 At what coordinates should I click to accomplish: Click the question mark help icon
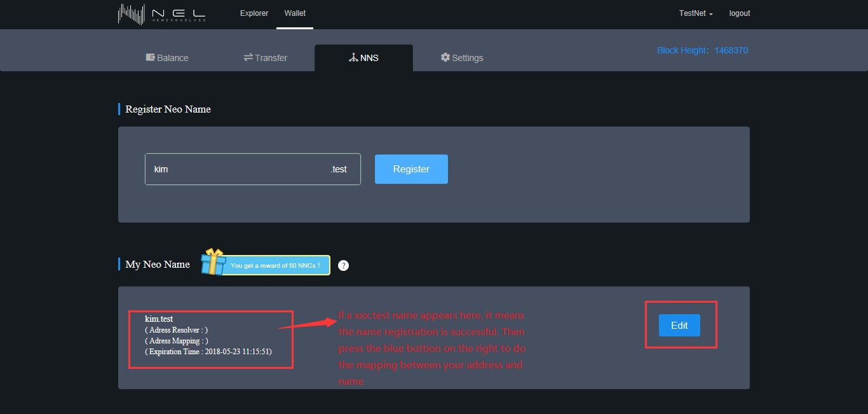click(x=343, y=266)
